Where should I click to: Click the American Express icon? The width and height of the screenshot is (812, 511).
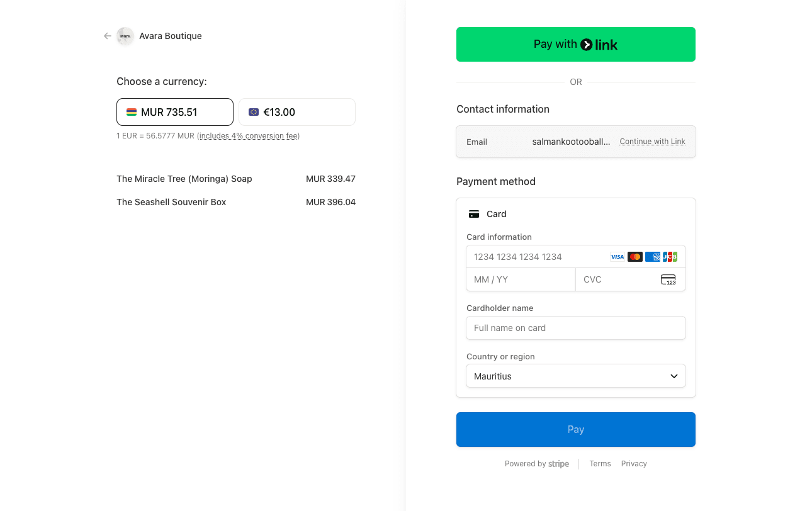point(653,257)
